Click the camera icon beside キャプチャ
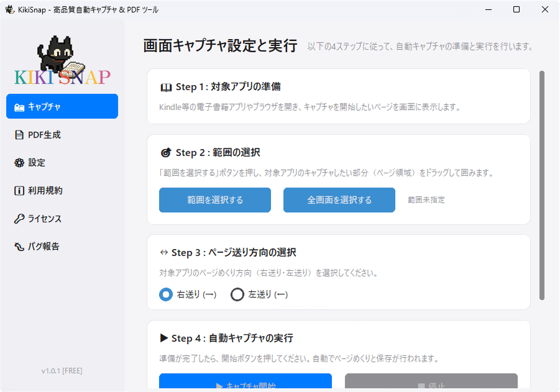 tap(19, 107)
